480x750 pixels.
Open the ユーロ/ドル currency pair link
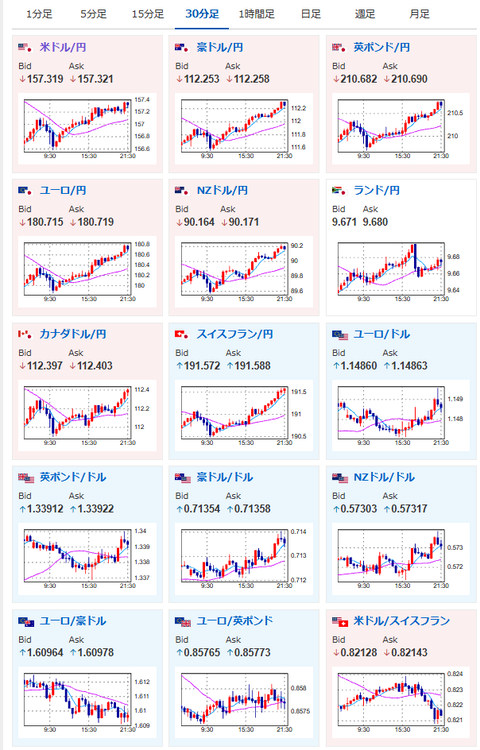(382, 334)
